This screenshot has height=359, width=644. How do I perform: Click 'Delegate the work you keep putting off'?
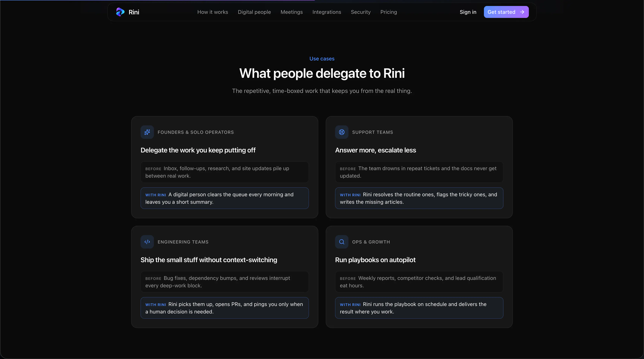tap(198, 150)
